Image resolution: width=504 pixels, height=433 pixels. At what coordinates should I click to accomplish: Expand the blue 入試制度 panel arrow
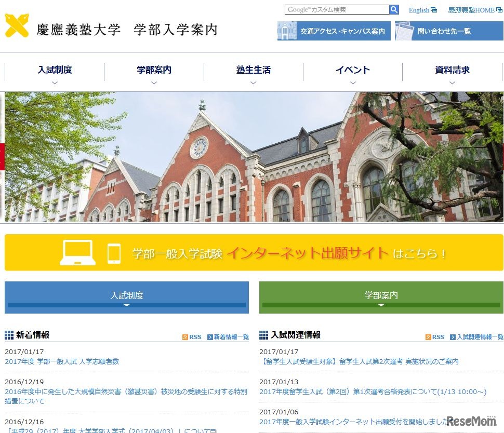127,305
